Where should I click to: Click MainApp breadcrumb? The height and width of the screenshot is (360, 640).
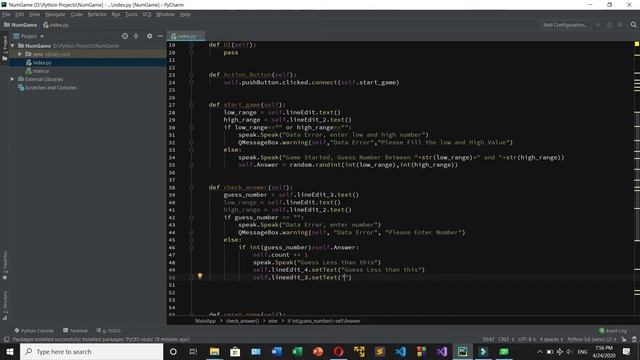205,321
